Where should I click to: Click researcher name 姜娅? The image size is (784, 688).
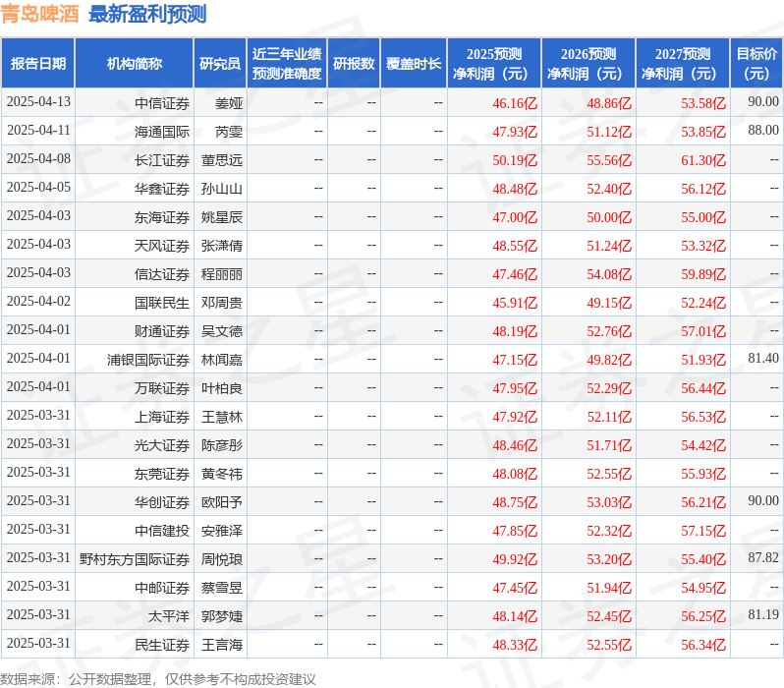pos(229,103)
